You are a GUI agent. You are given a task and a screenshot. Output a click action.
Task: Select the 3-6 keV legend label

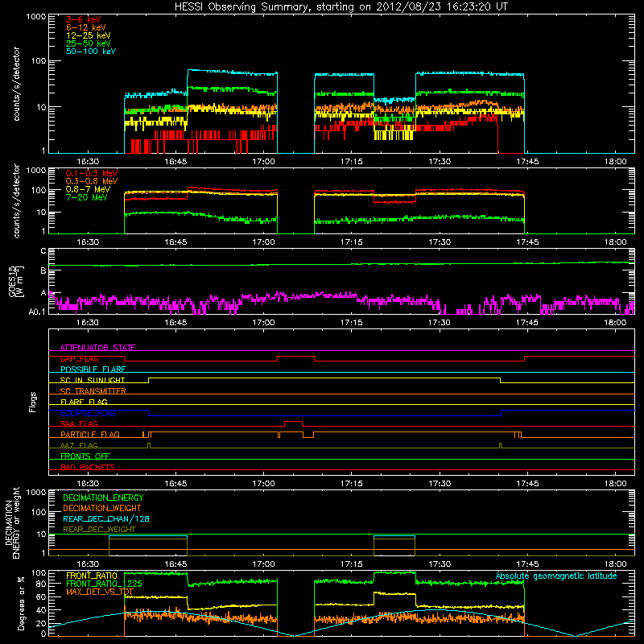click(x=83, y=19)
